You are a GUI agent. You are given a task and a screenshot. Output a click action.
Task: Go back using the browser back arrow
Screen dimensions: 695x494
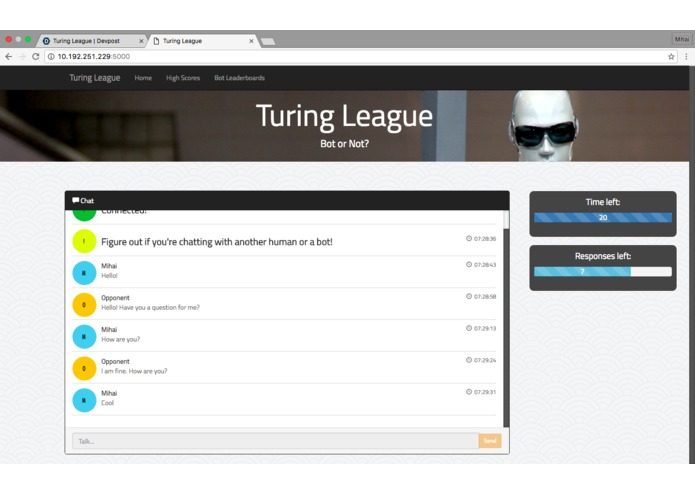pyautogui.click(x=8, y=56)
